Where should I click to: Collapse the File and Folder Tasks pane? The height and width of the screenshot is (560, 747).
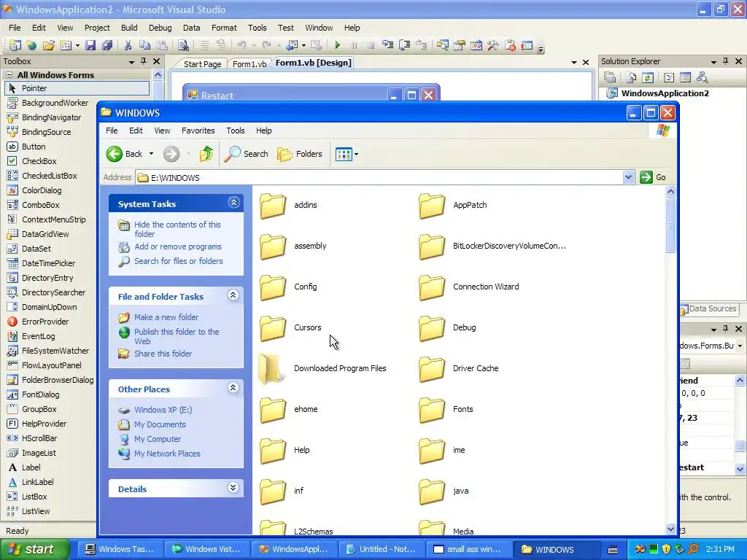[233, 295]
